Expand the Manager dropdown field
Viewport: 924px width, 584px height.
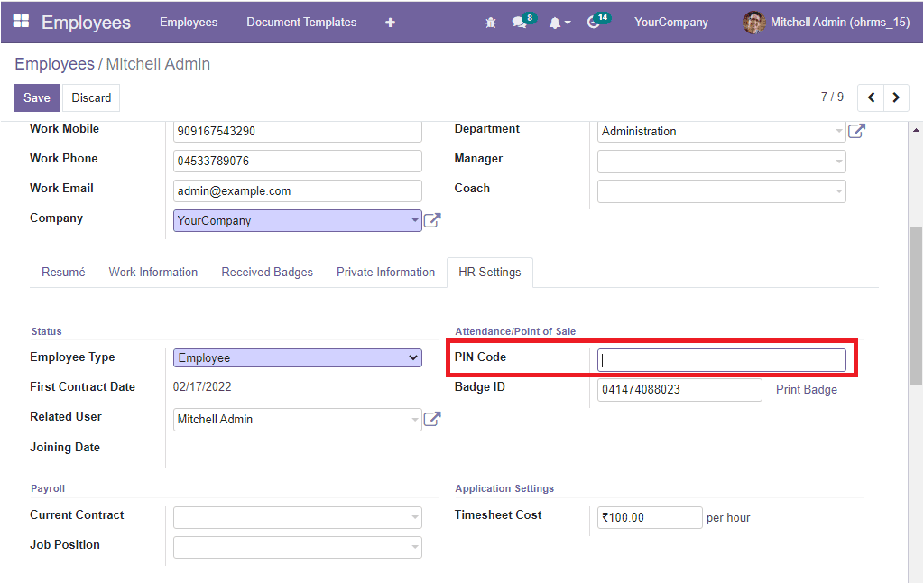[722, 162]
